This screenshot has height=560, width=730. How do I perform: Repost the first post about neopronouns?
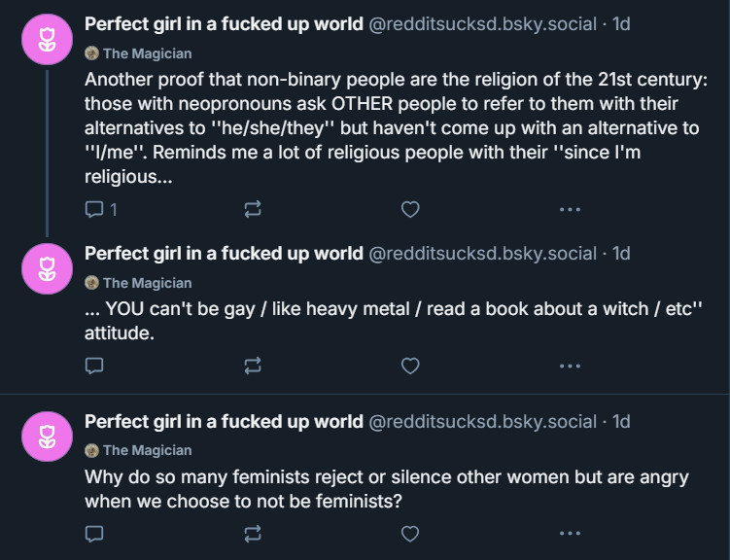click(253, 209)
